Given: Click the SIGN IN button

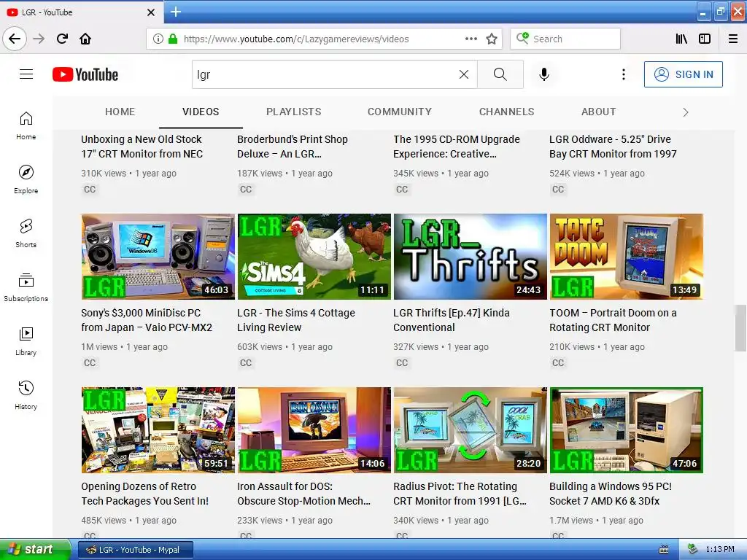Looking at the screenshot, I should 683,74.
